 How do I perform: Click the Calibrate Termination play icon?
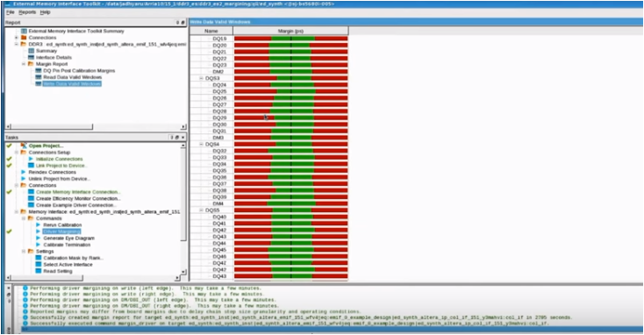coord(39,245)
